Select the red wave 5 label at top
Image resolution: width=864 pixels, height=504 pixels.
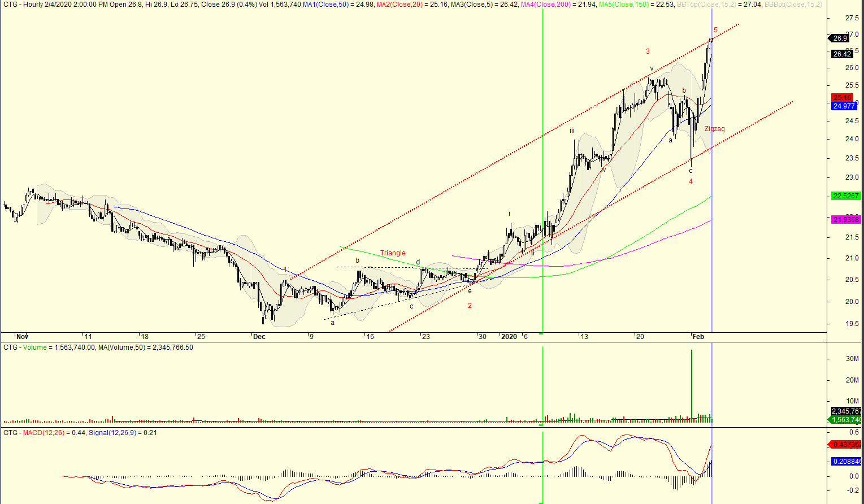[715, 30]
